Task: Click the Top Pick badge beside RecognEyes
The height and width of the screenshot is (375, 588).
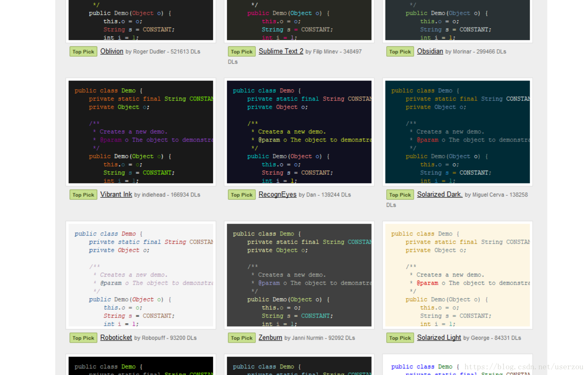Action: click(242, 195)
